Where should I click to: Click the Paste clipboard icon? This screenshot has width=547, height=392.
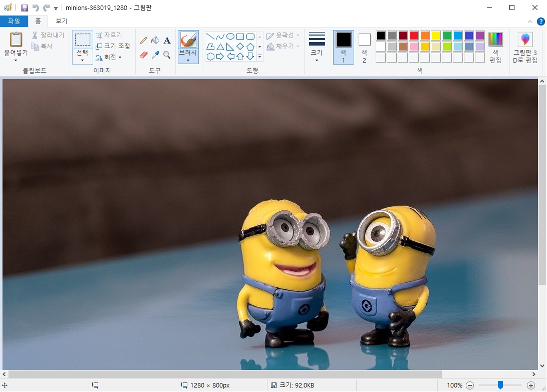(16, 39)
